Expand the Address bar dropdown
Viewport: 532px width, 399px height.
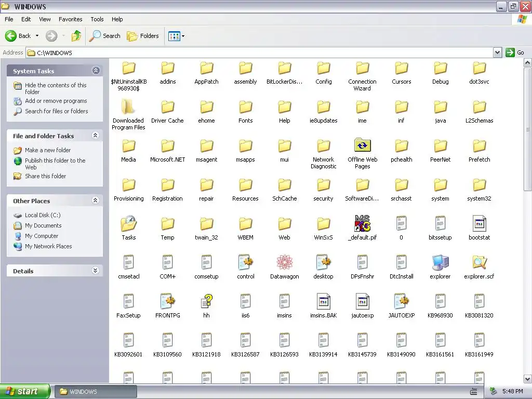pos(497,52)
